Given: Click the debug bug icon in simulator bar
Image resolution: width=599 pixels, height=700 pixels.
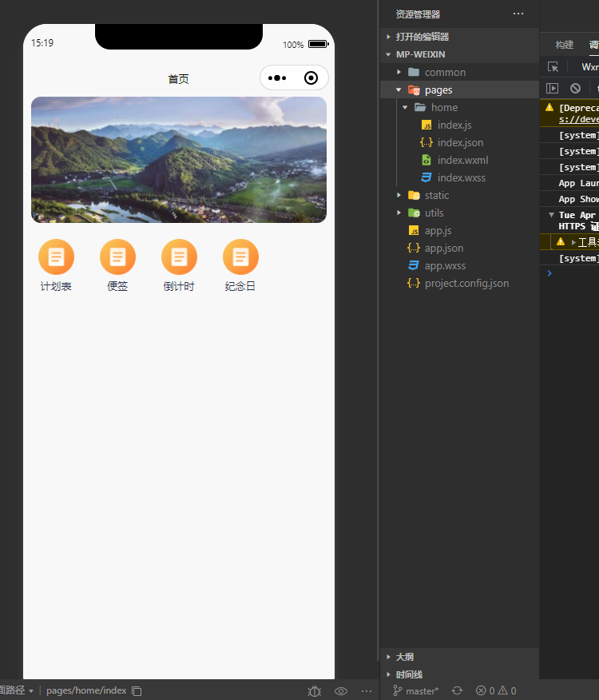Looking at the screenshot, I should click(x=315, y=691).
